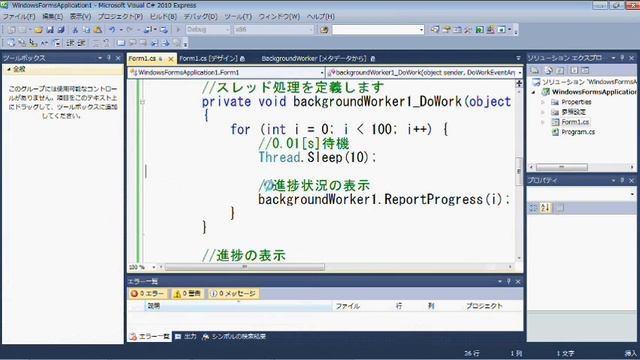Open Solution Explorer via main toolbar icon

coord(435,30)
